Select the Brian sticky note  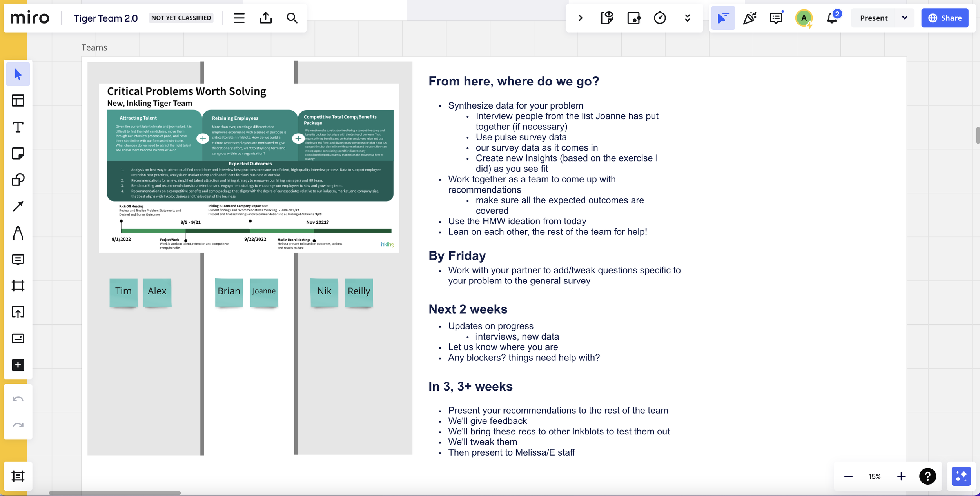point(229,292)
